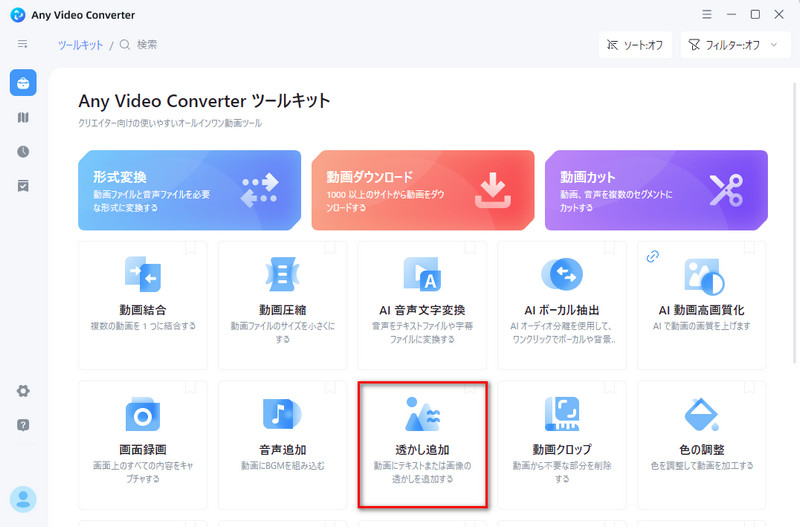
Task: Open the AI 動画高画質化 tool icon
Action: (x=703, y=276)
